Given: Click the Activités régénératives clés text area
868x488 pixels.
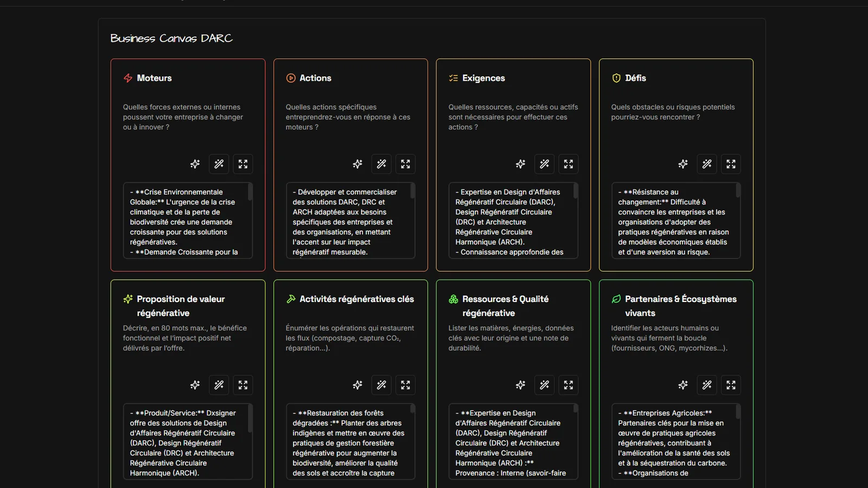Looking at the screenshot, I should [x=350, y=441].
